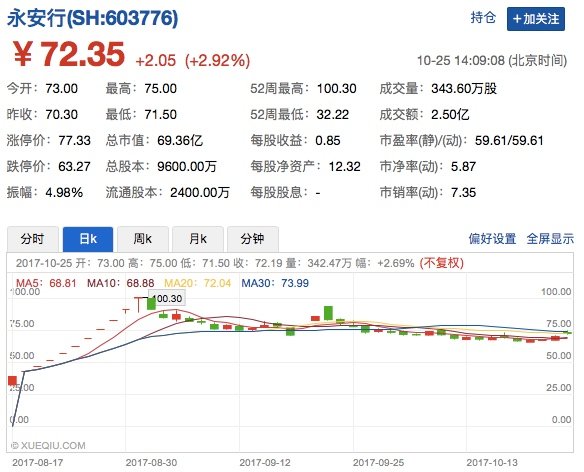
Task: Click the 每股净资产 value 12.32
Action: (x=345, y=167)
